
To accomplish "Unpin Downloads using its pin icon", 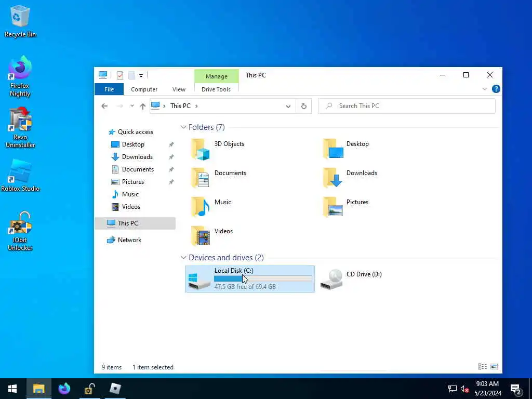I will pyautogui.click(x=171, y=157).
